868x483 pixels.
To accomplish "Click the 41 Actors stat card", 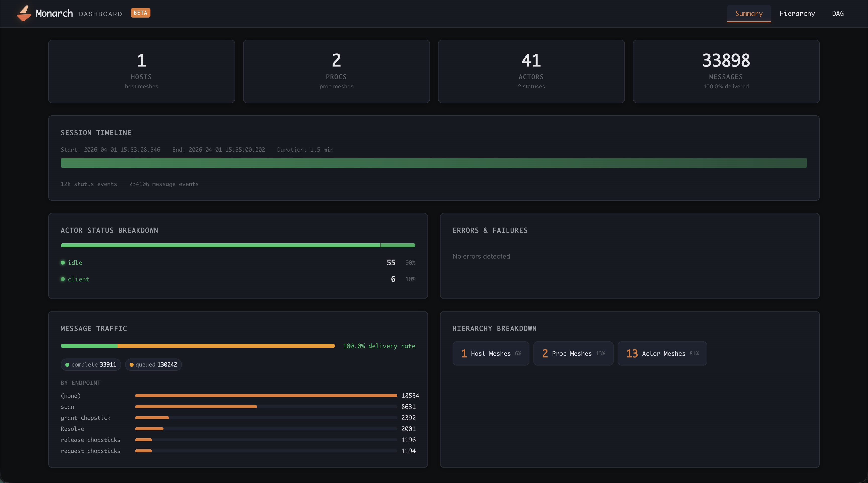I will pos(531,71).
